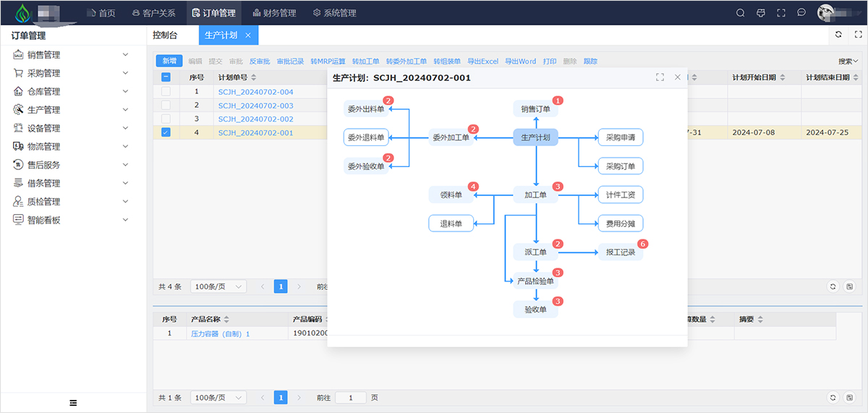This screenshot has width=868, height=413.
Task: Expand the 搜索 dropdown
Action: pyautogui.click(x=848, y=61)
